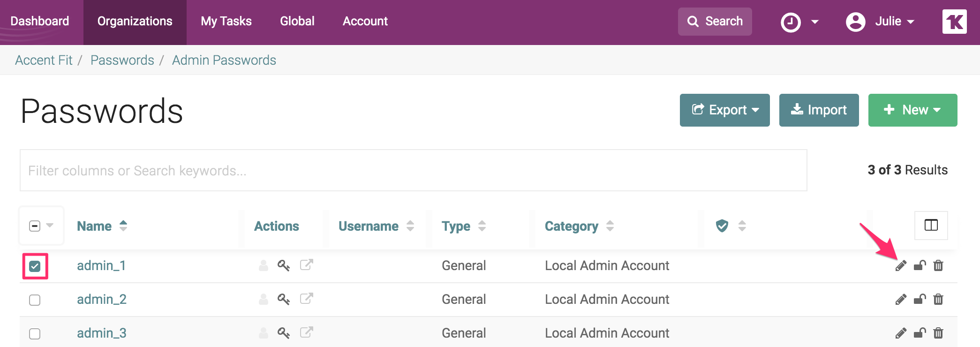Click the filter columns search field
This screenshot has height=347, width=980.
pyautogui.click(x=414, y=170)
